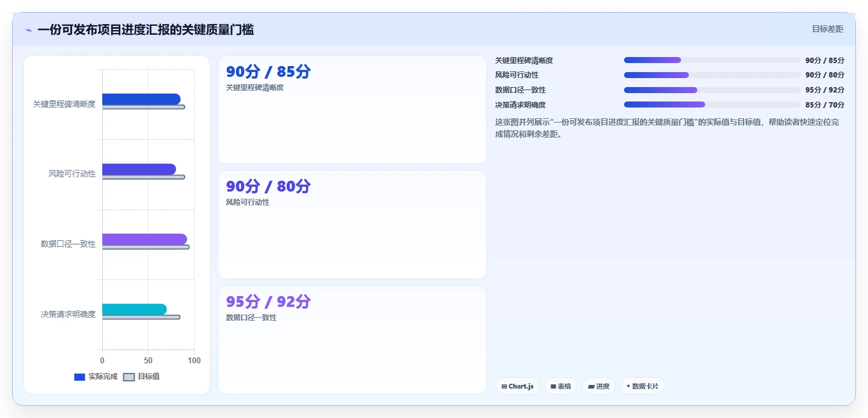Open the 90分 / 85分 data card
The width and height of the screenshot is (868, 418).
pos(352,109)
